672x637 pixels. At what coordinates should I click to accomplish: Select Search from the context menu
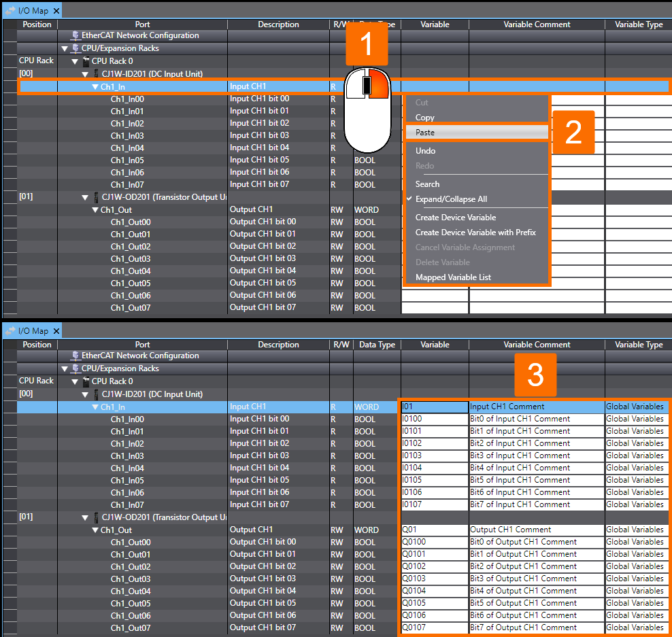(428, 184)
